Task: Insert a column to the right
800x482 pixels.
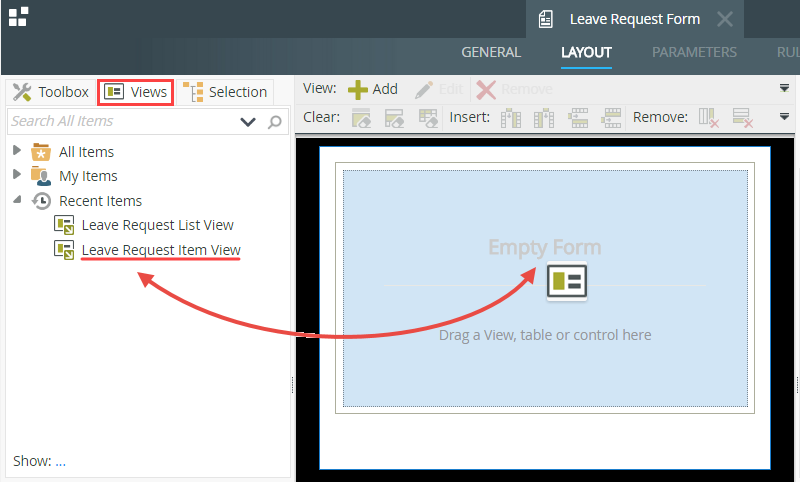Action: pyautogui.click(x=544, y=118)
